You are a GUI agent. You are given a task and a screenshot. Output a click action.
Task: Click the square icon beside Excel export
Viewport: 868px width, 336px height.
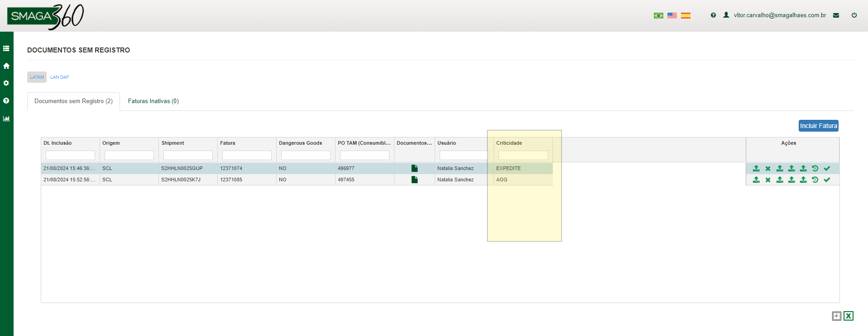pyautogui.click(x=836, y=316)
